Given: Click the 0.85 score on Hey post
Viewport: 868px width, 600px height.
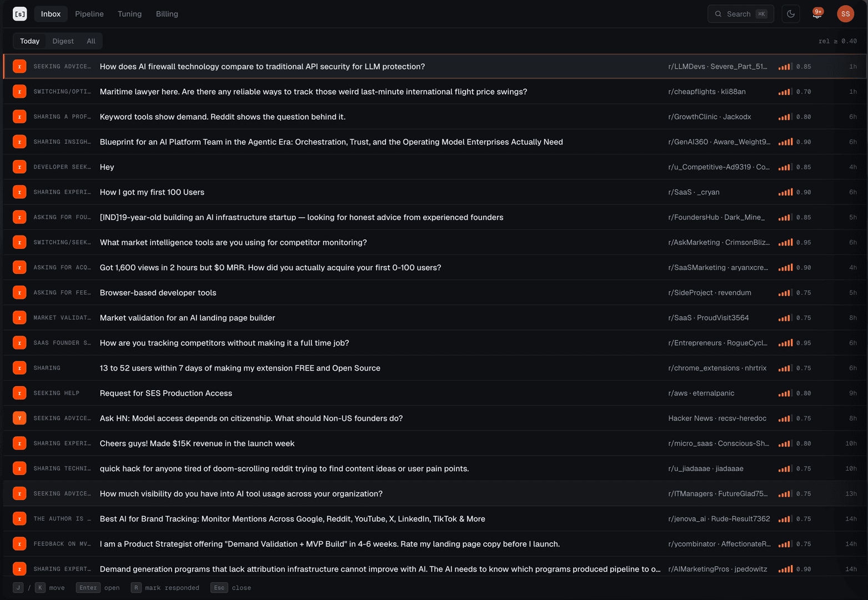Looking at the screenshot, I should pos(804,167).
